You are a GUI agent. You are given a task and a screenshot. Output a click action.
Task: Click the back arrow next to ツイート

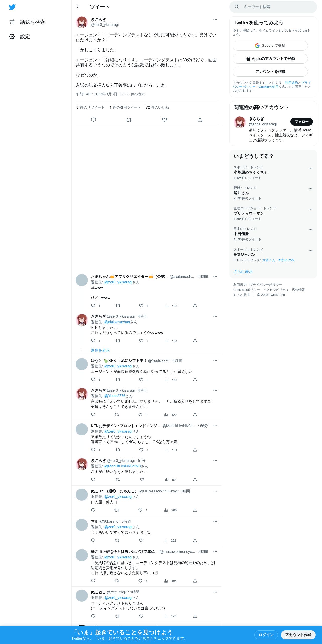click(78, 7)
